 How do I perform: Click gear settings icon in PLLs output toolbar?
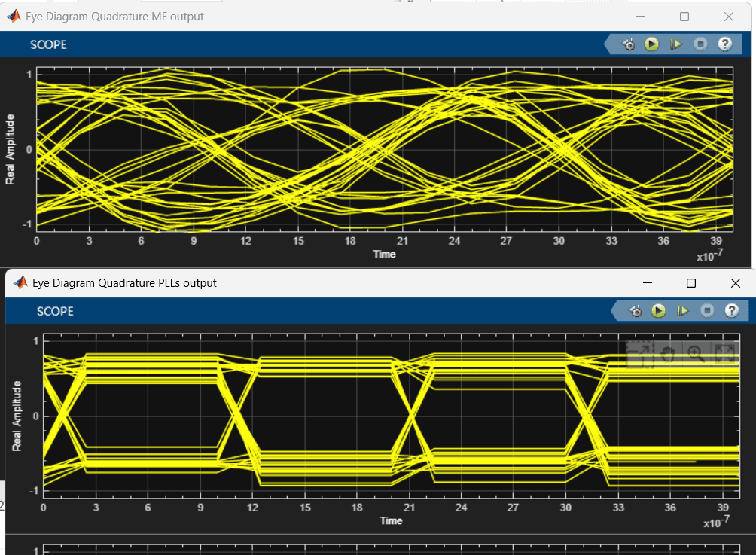(x=636, y=312)
